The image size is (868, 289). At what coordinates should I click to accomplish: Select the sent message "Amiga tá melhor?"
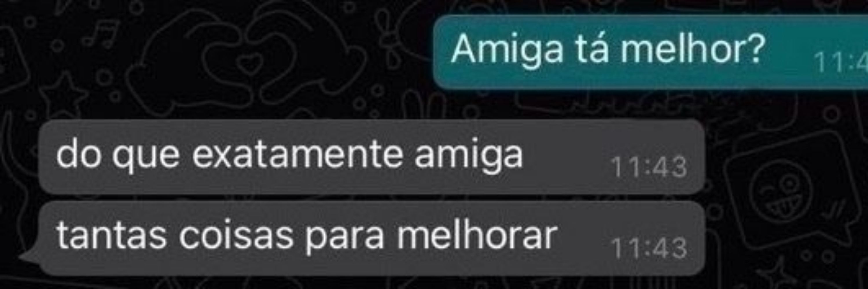click(650, 51)
